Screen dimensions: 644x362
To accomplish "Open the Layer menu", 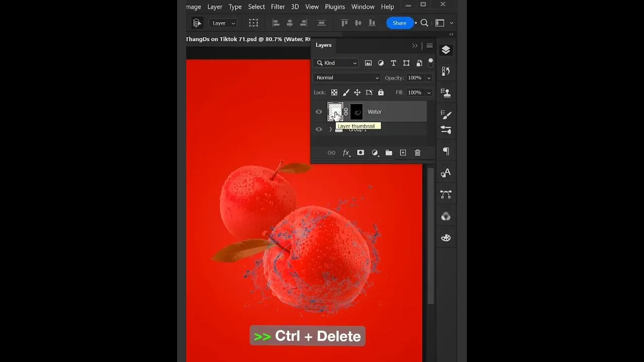I will tap(215, 7).
